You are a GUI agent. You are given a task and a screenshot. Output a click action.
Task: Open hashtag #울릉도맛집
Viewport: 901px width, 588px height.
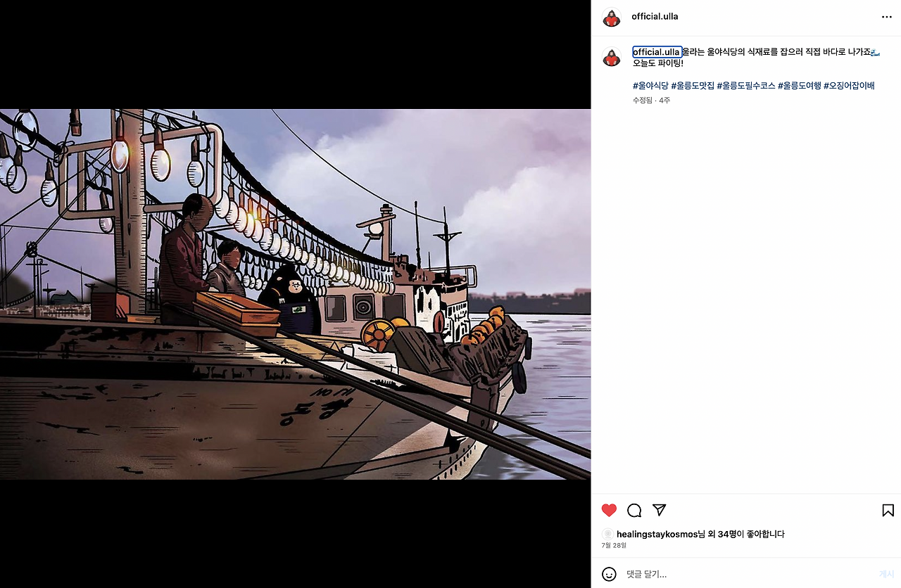[x=693, y=86]
